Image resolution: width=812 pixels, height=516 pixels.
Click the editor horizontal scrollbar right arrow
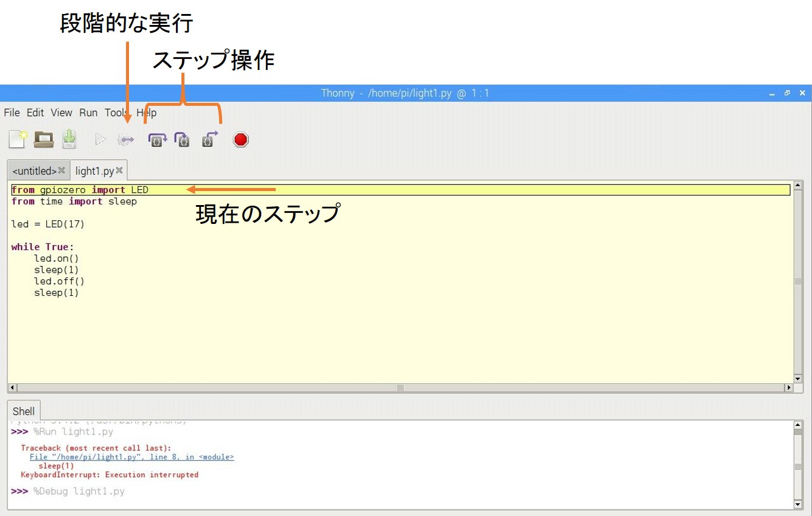[x=789, y=388]
